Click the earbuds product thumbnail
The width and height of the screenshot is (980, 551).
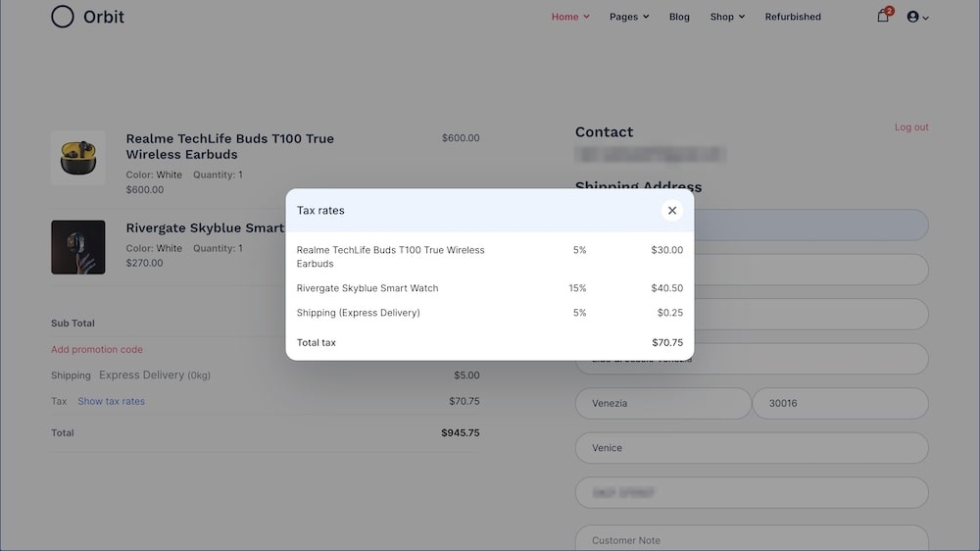pyautogui.click(x=78, y=158)
